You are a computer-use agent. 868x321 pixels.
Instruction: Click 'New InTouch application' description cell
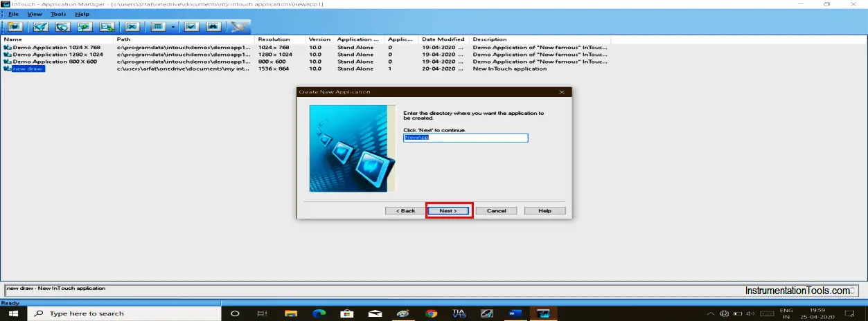tap(510, 68)
